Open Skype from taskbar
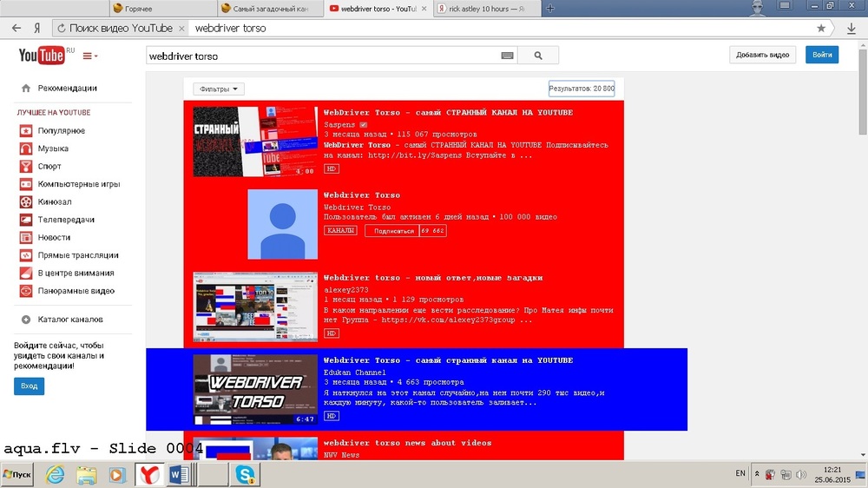The image size is (868, 488). tap(246, 475)
